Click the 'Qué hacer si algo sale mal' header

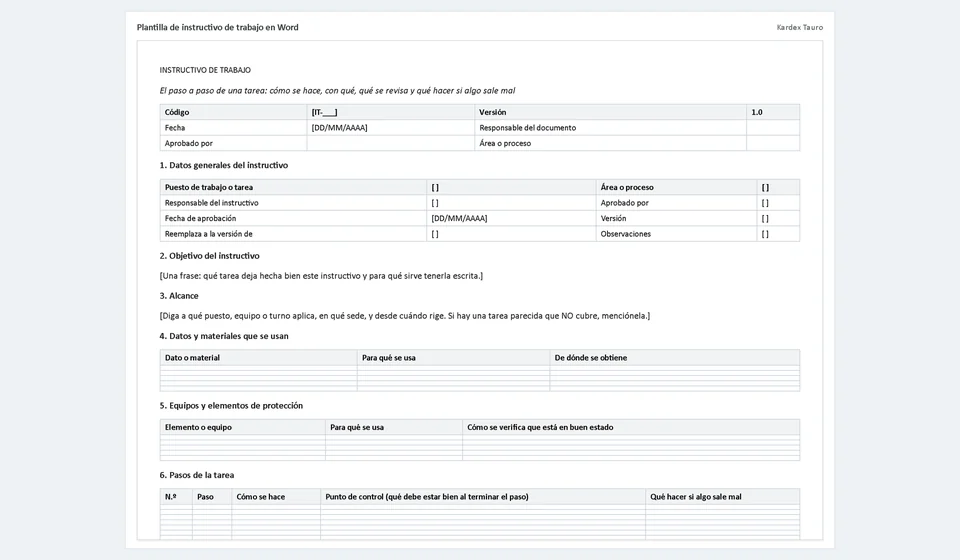point(722,497)
